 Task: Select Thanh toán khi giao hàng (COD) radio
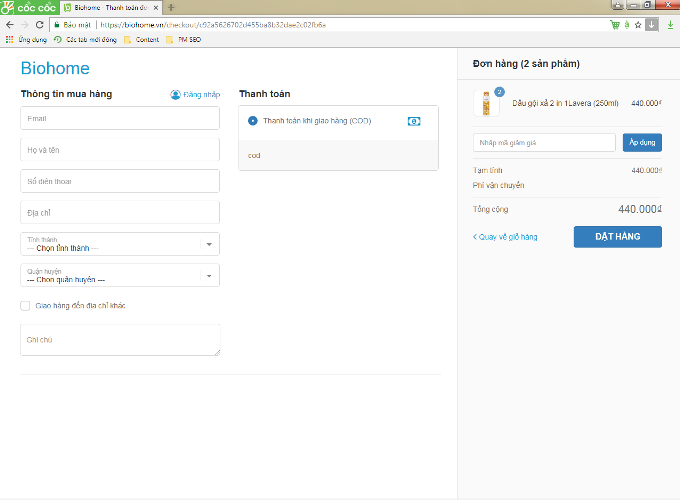253,121
